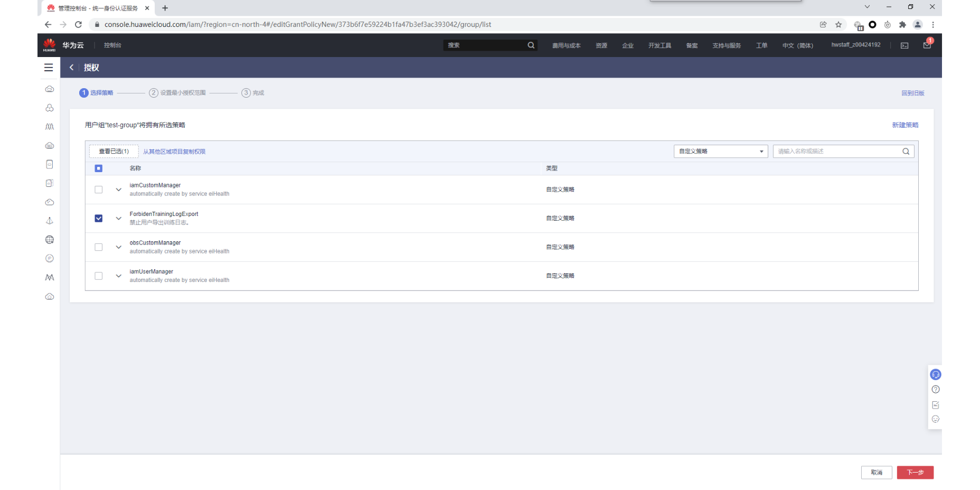
Task: Expand the ForbidenTrainingLogExport policy details
Action: (119, 219)
